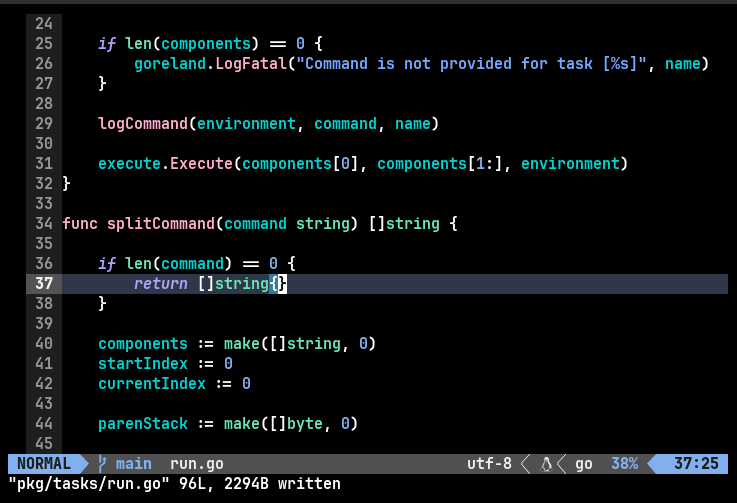The height and width of the screenshot is (503, 737).
Task: Click the utf-8 encoding indicator
Action: [x=489, y=464]
